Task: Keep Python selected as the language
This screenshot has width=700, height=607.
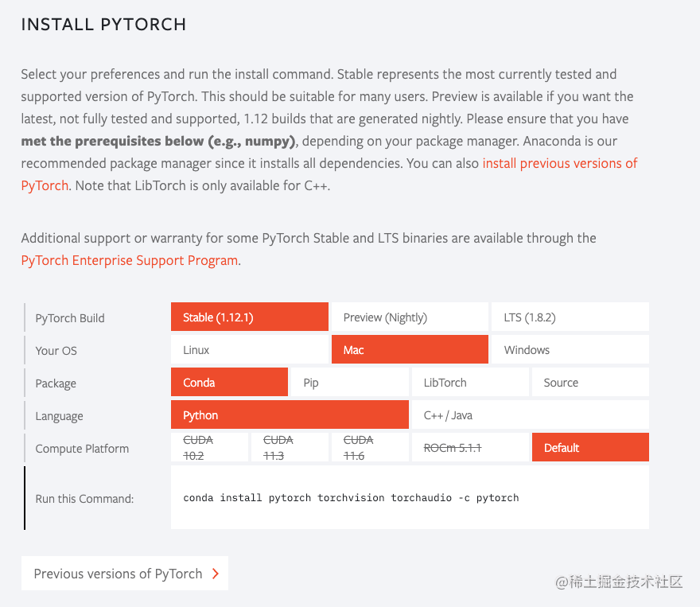Action: click(x=289, y=414)
